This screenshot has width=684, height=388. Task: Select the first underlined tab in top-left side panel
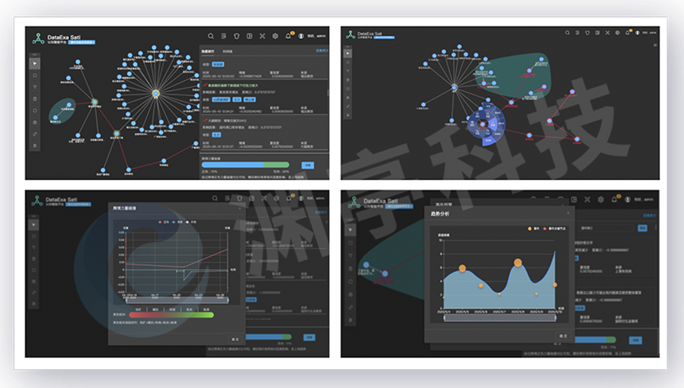[x=208, y=51]
